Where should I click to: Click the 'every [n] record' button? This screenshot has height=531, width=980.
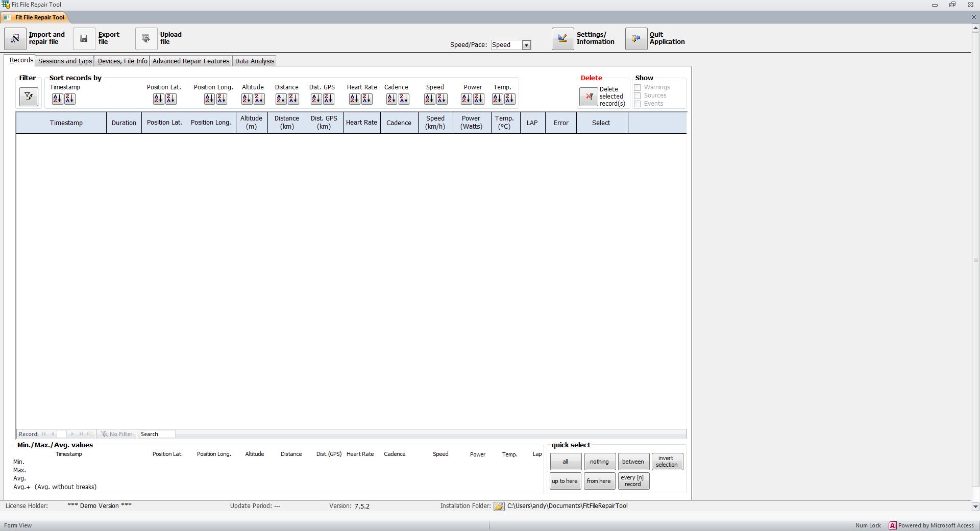633,481
